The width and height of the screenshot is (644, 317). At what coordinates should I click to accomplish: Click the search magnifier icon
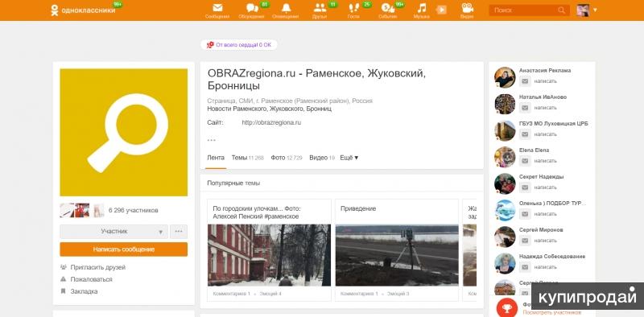(561, 10)
